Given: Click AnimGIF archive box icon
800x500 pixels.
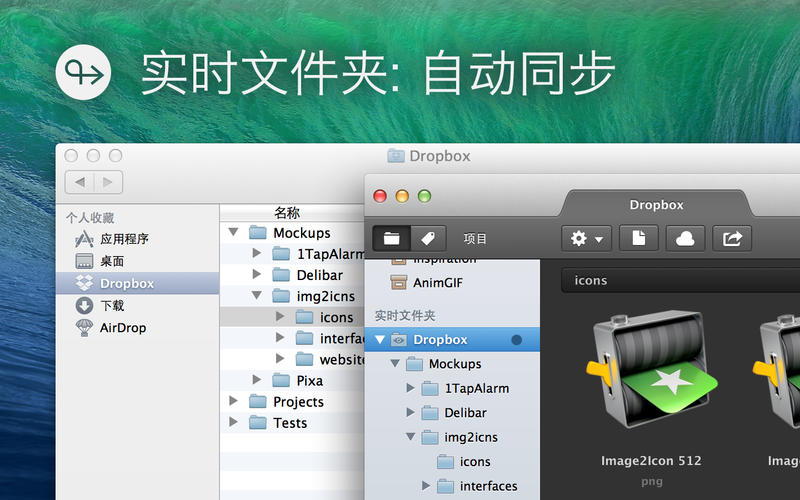Looking at the screenshot, I should [398, 282].
